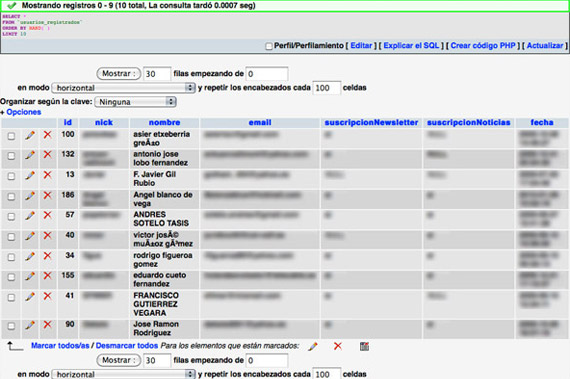570x379 pixels.
Task: Open the Explicar el SQL link
Action: pos(411,46)
